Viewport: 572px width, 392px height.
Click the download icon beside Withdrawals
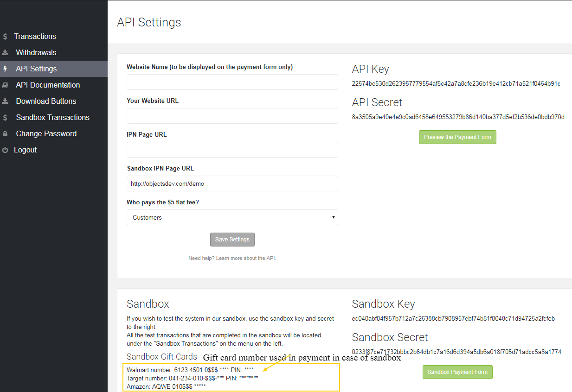pyautogui.click(x=5, y=53)
